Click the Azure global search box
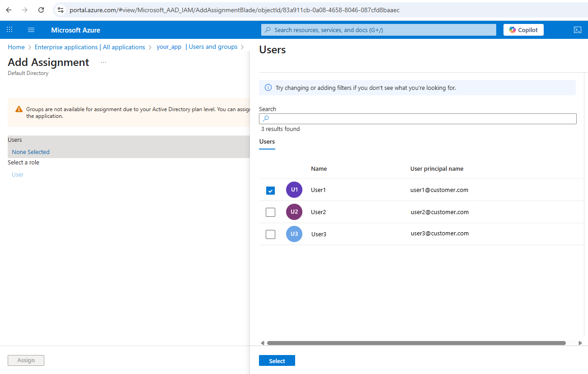 tap(379, 30)
